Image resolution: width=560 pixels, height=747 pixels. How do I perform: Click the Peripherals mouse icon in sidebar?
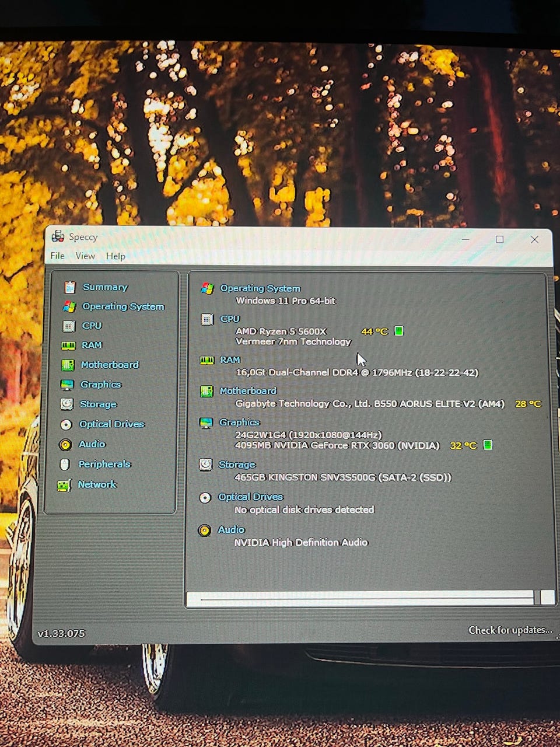[65, 465]
